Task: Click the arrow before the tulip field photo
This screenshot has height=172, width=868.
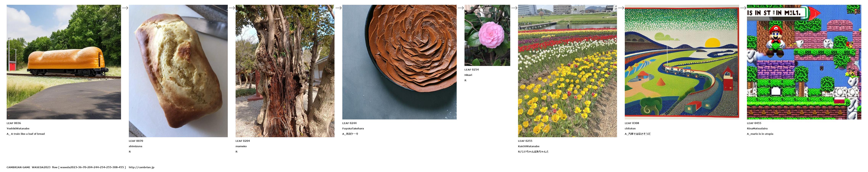Action: (514, 8)
